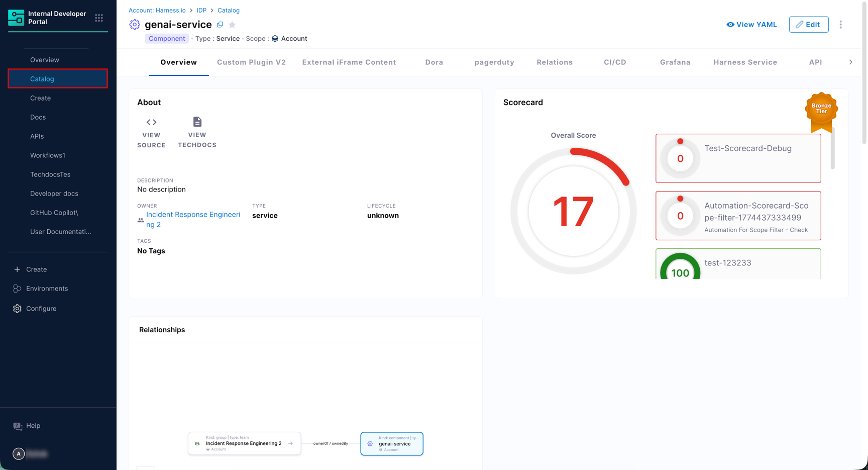Click the user avatar at bottom left

pyautogui.click(x=19, y=454)
